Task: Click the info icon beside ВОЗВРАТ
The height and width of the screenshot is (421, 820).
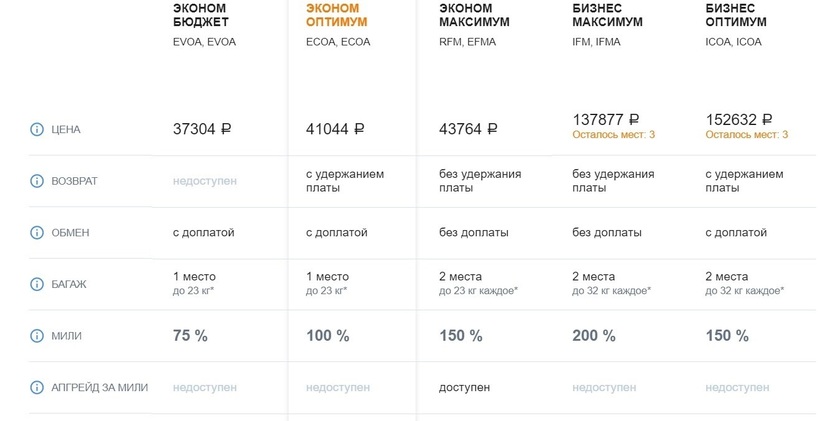Action: point(37,181)
